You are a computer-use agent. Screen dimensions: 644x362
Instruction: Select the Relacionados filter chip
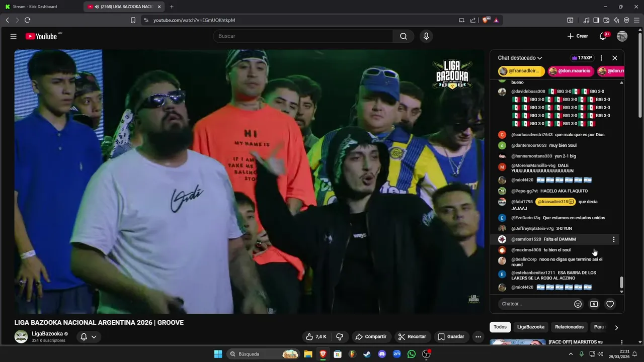click(x=569, y=327)
